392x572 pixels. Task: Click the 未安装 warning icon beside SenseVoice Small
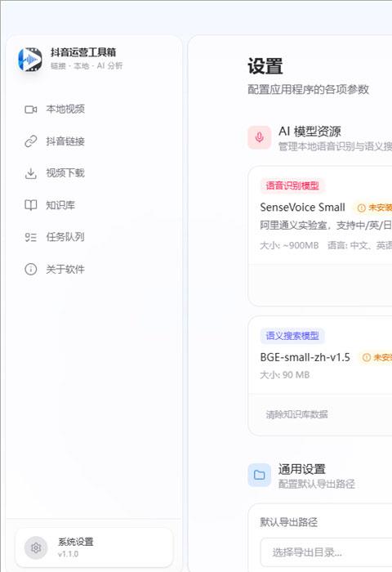tap(361, 208)
